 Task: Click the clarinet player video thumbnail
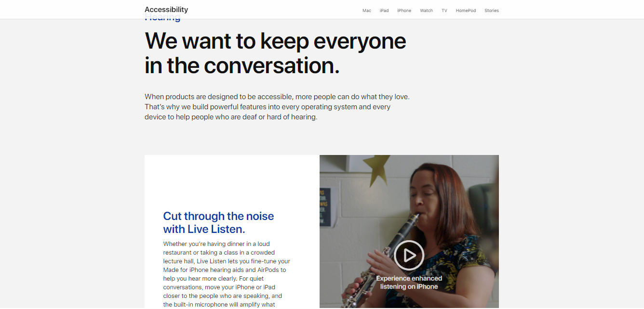tap(409, 232)
